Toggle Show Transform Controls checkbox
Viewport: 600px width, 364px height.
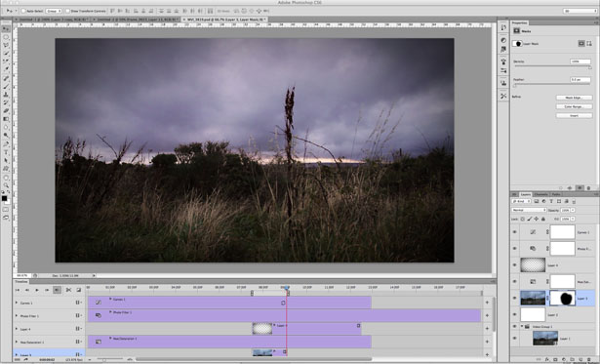67,11
